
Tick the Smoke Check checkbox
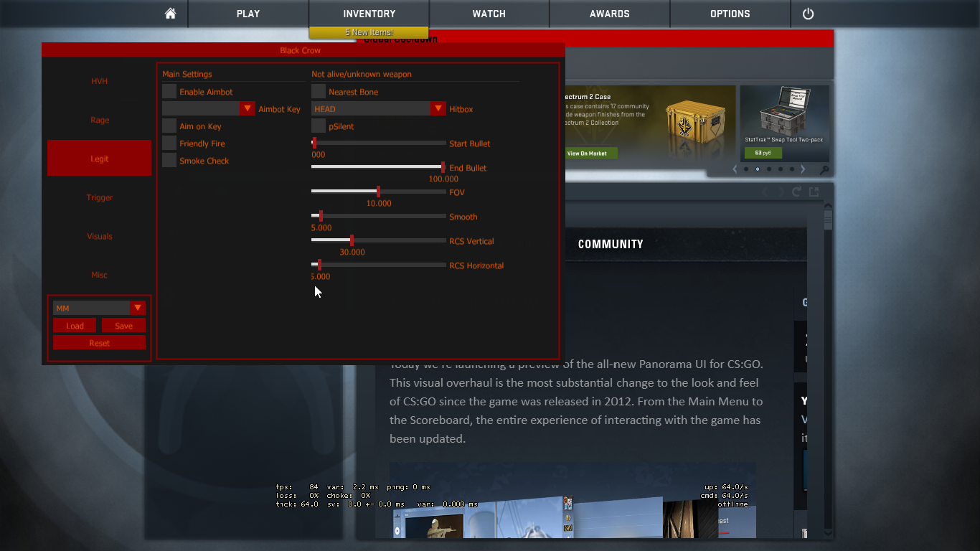pos(169,161)
